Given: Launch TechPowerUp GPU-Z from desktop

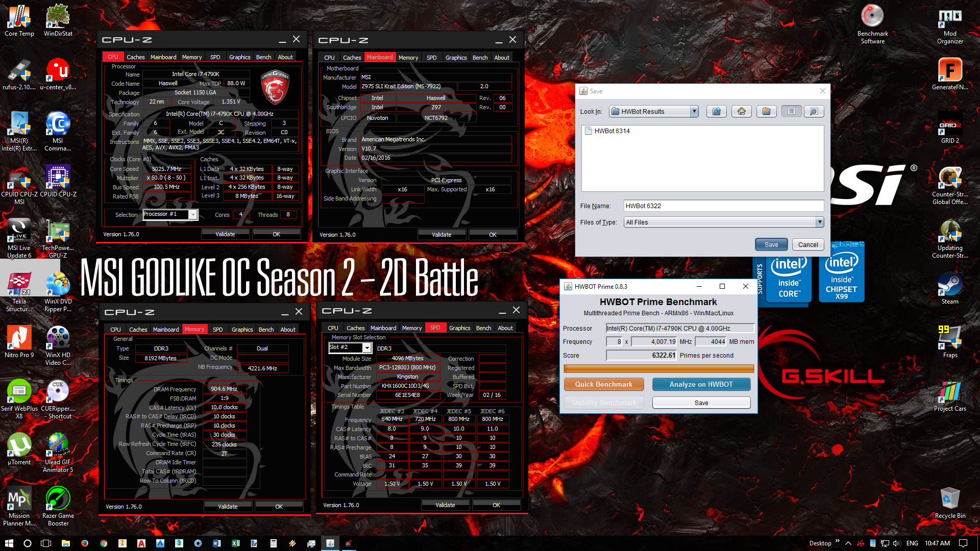Looking at the screenshot, I should pyautogui.click(x=58, y=238).
